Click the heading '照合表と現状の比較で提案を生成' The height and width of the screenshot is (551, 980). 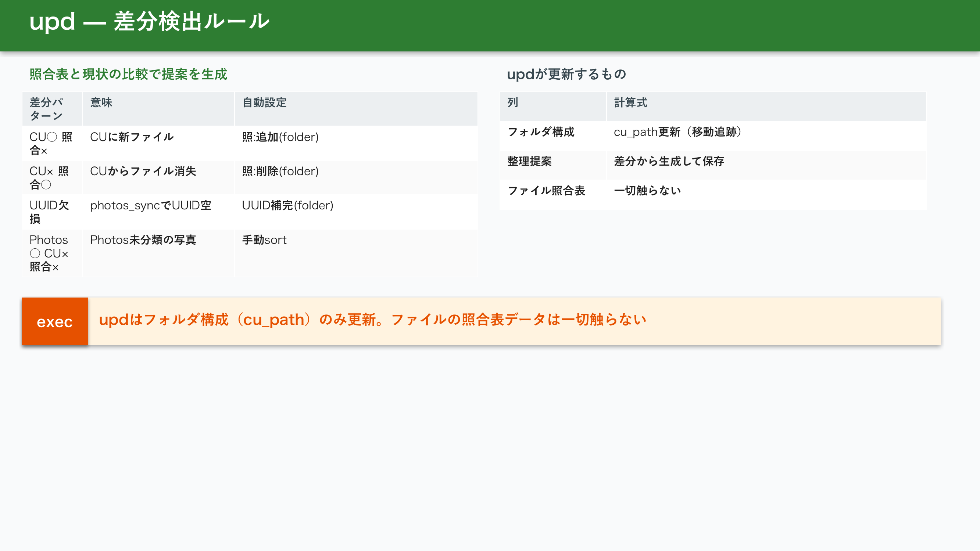[128, 74]
